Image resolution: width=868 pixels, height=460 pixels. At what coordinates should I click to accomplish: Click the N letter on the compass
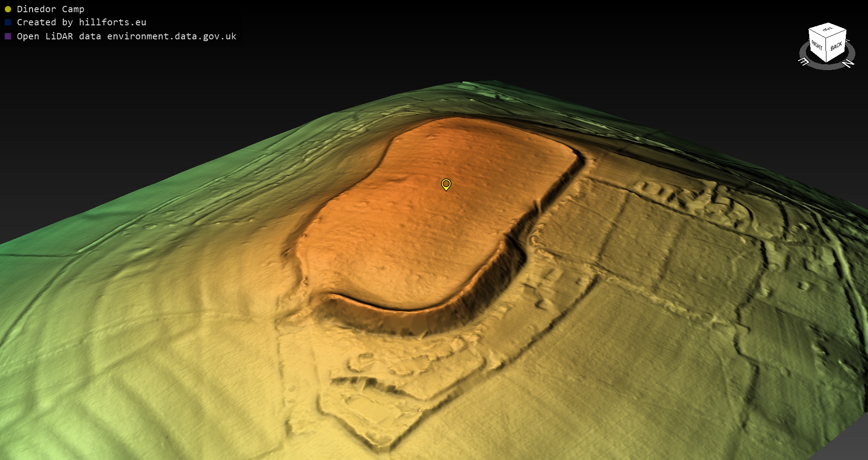point(849,63)
